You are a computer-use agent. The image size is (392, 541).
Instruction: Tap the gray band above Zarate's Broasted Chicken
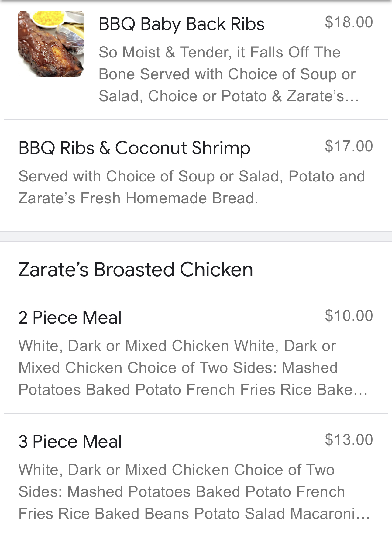(196, 236)
